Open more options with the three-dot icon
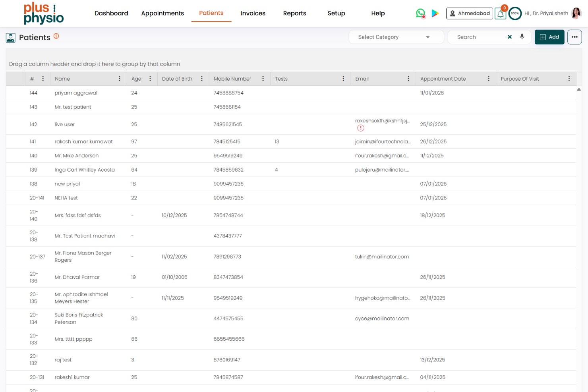 pyautogui.click(x=574, y=37)
